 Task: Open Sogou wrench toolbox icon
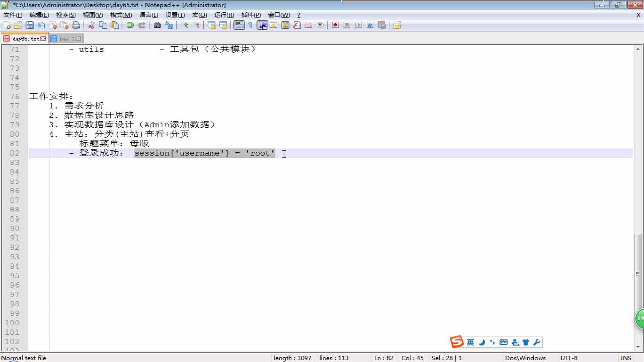(x=536, y=342)
